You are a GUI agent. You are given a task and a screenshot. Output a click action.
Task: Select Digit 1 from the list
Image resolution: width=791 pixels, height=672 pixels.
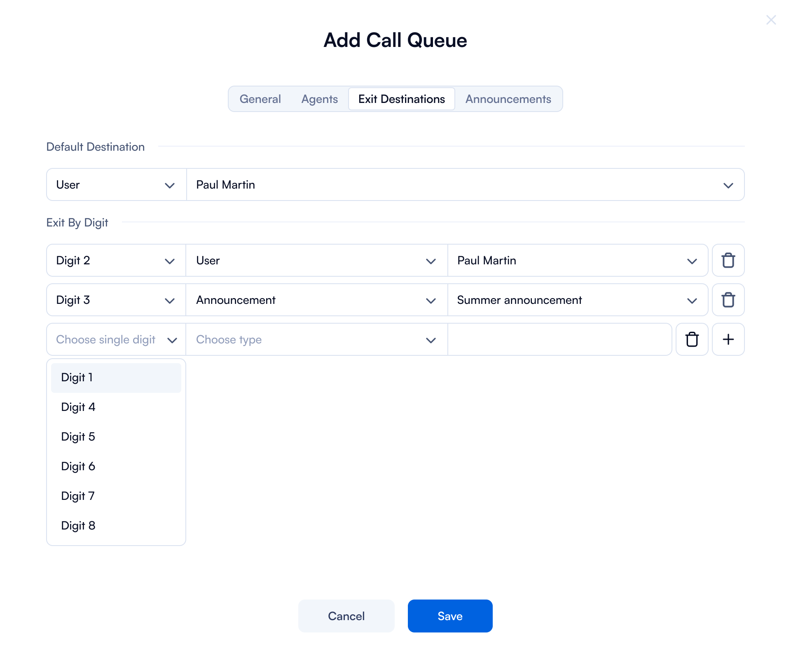(116, 378)
